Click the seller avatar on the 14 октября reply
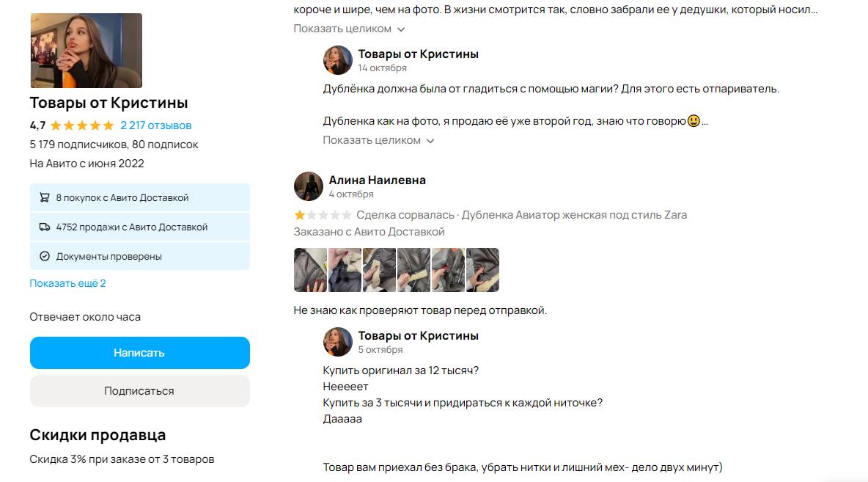Image resolution: width=868 pixels, height=482 pixels. click(x=338, y=60)
